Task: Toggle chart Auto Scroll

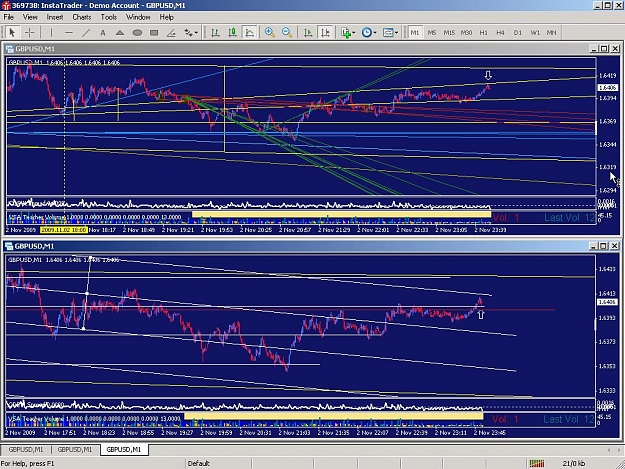Action: [308, 32]
